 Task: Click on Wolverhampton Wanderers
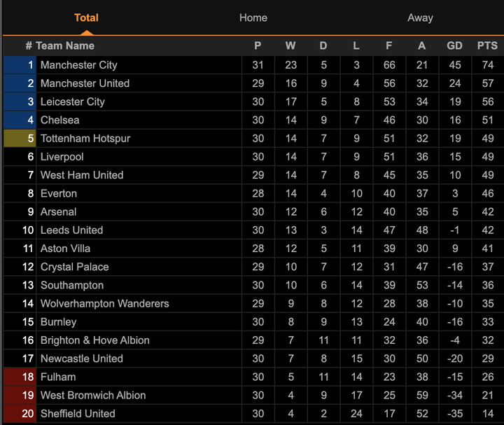(104, 303)
